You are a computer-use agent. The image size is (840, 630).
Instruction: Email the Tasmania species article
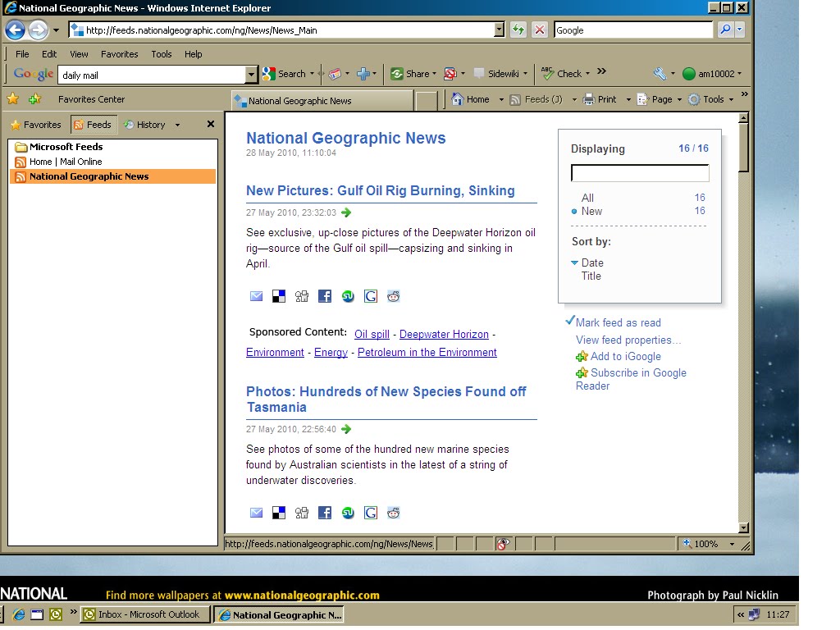pos(256,513)
